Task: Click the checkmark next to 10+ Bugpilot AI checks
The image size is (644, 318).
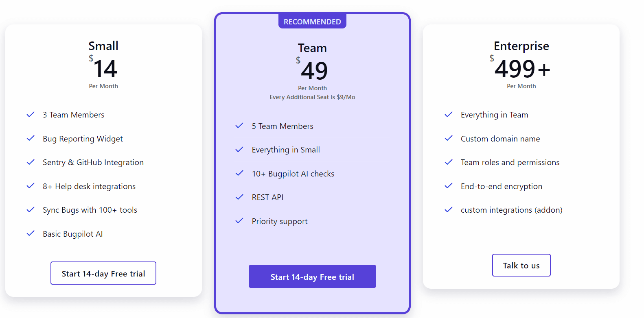Action: point(239,173)
